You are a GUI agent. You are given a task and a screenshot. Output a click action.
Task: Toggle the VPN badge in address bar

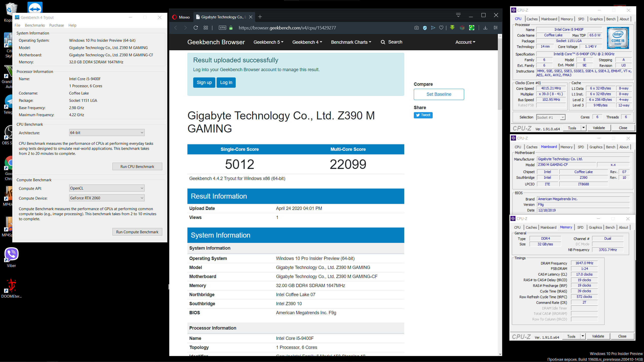click(222, 28)
